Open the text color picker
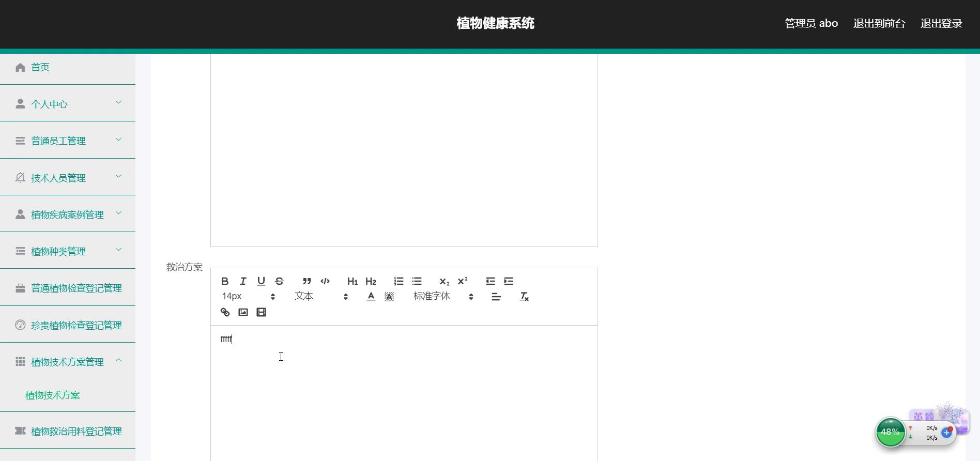 [x=371, y=297]
